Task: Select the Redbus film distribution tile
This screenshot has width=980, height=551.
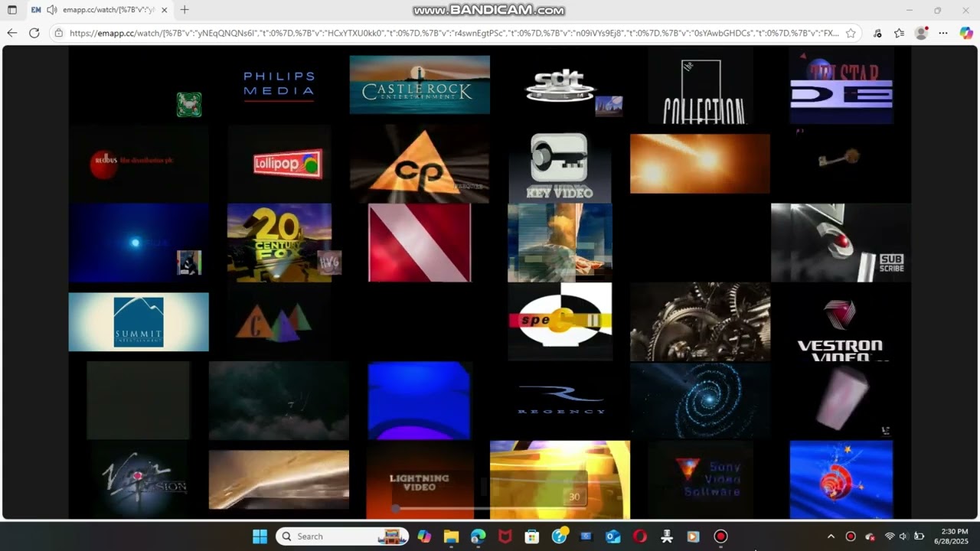Action: pos(139,164)
